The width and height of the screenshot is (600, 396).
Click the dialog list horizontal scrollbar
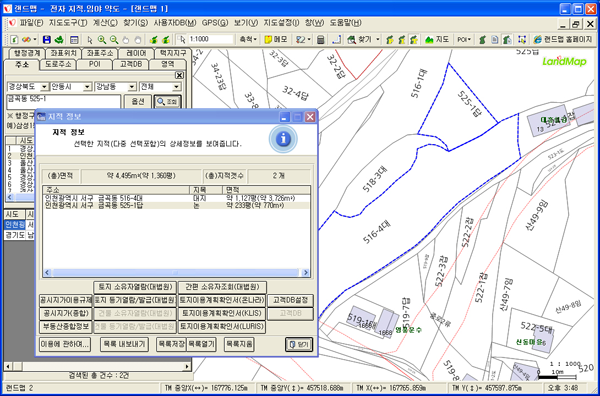(176, 273)
